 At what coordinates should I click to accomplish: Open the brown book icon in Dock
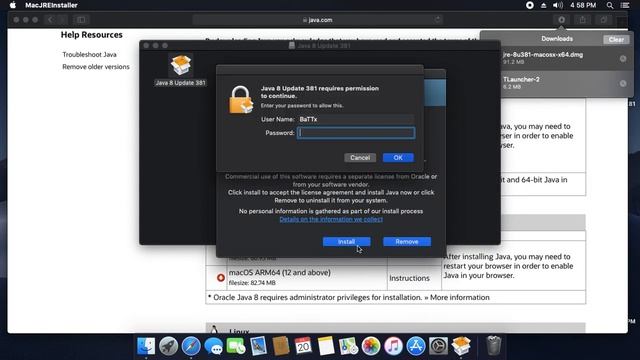[281, 346]
